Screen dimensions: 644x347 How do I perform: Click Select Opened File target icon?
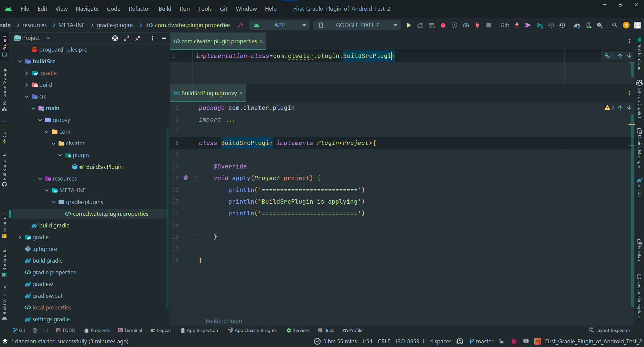[x=115, y=38]
